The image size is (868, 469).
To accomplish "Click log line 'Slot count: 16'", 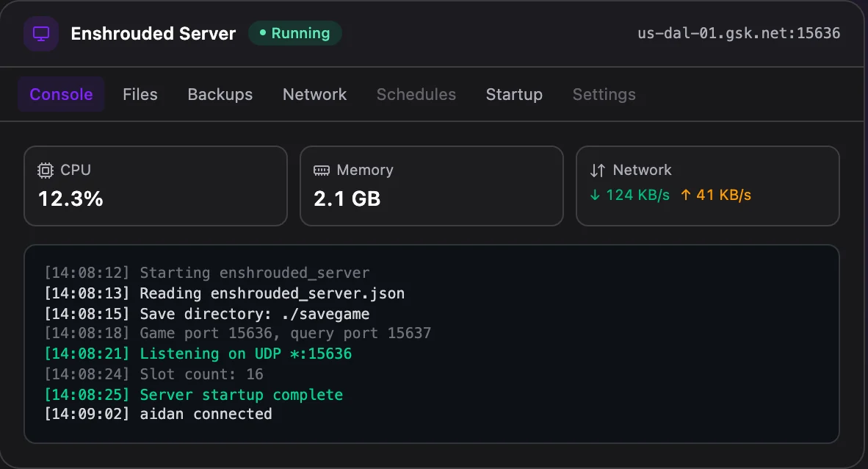I will pos(154,374).
